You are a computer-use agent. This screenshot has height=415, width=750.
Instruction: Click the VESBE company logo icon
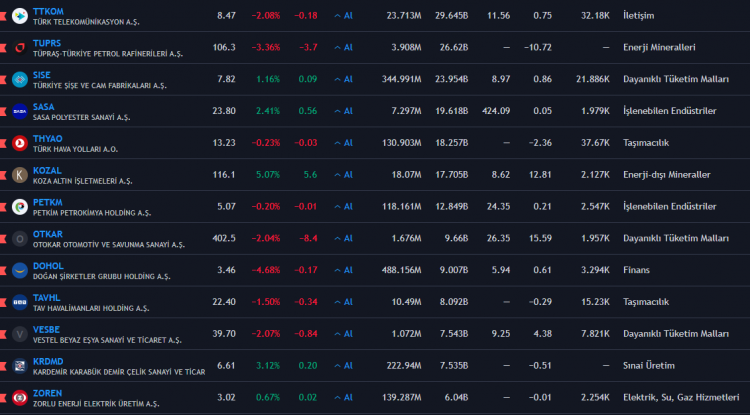coord(20,334)
